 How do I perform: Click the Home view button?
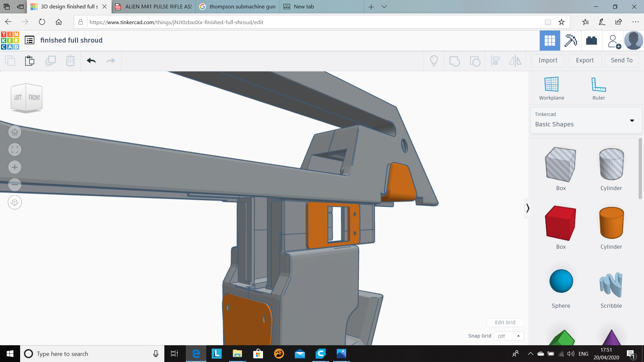[x=15, y=132]
